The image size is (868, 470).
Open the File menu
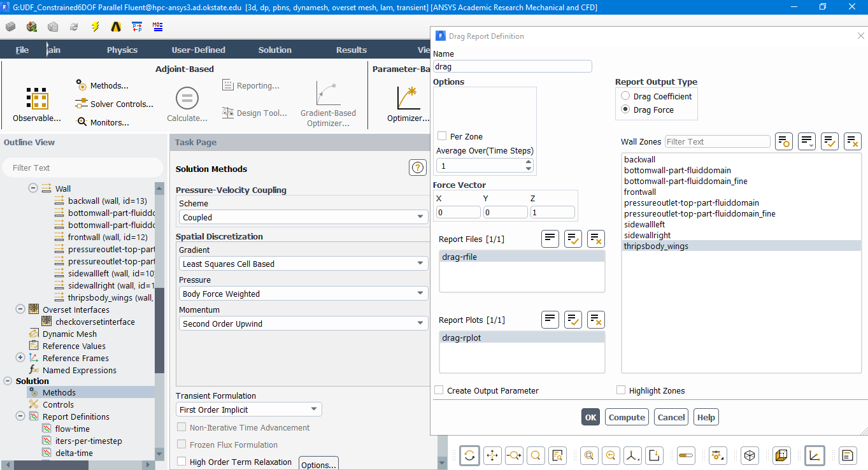[22, 50]
